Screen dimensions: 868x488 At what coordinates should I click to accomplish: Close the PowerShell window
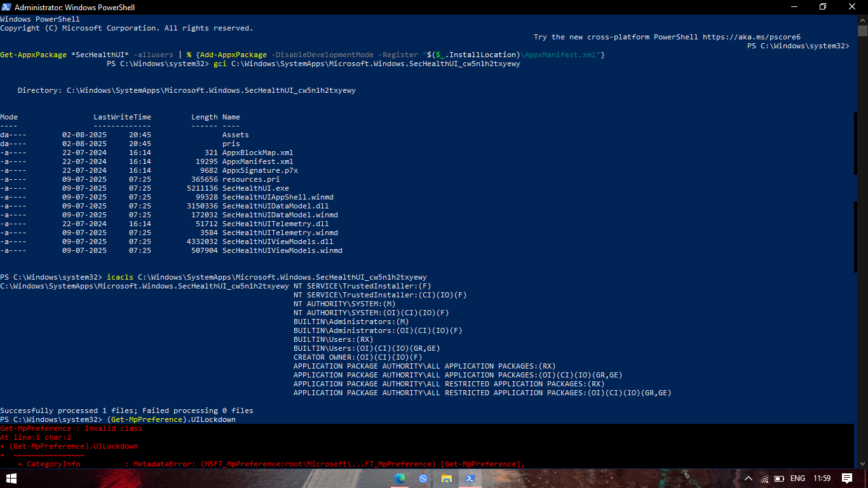point(852,7)
